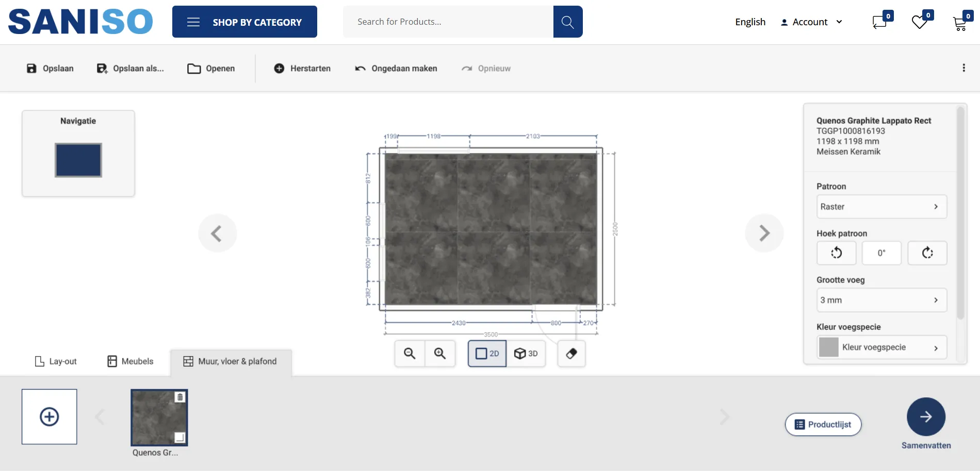
Task: Switch to the Lay-out tab
Action: point(56,361)
